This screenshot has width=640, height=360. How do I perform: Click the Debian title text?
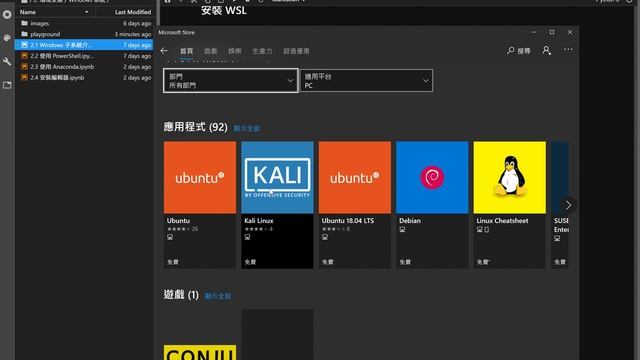click(x=410, y=220)
